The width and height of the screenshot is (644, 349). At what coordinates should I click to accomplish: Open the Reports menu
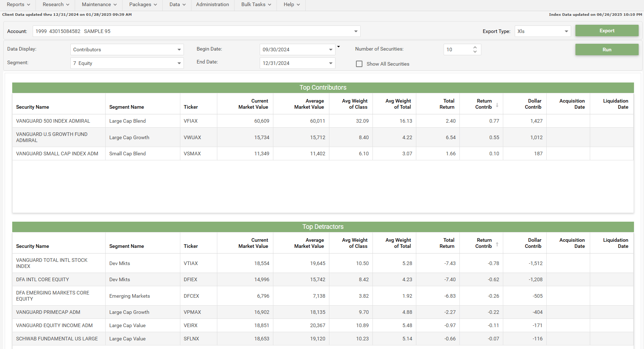pos(18,5)
